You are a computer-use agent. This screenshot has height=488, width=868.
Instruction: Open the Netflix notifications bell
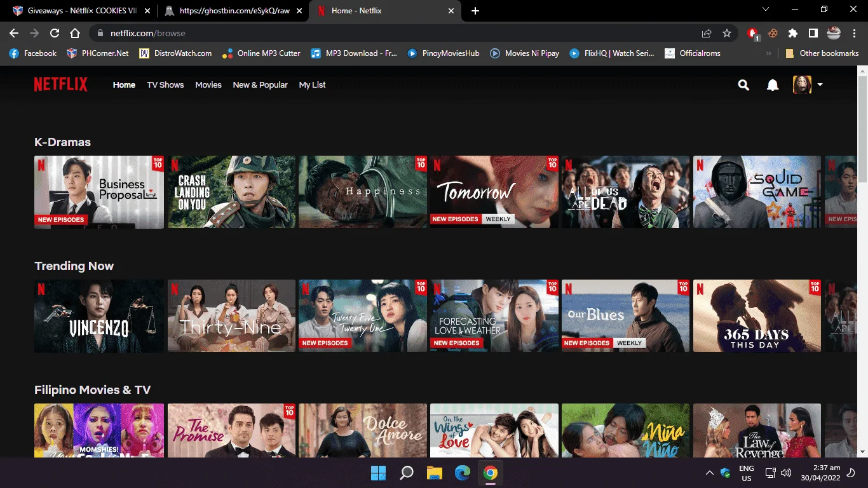tap(773, 85)
